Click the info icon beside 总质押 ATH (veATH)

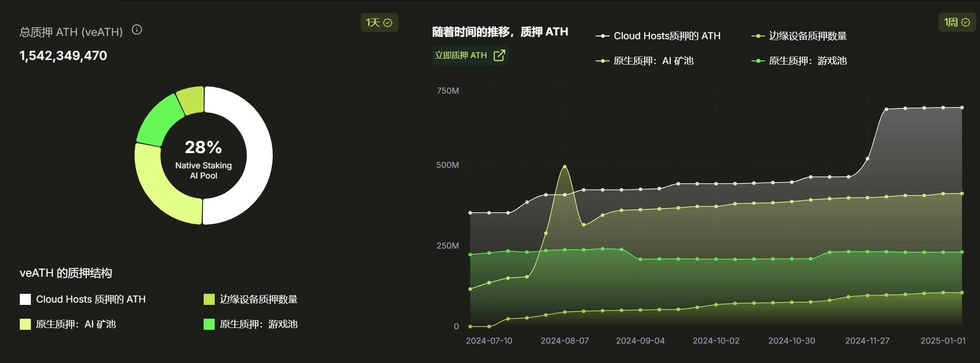tap(137, 30)
